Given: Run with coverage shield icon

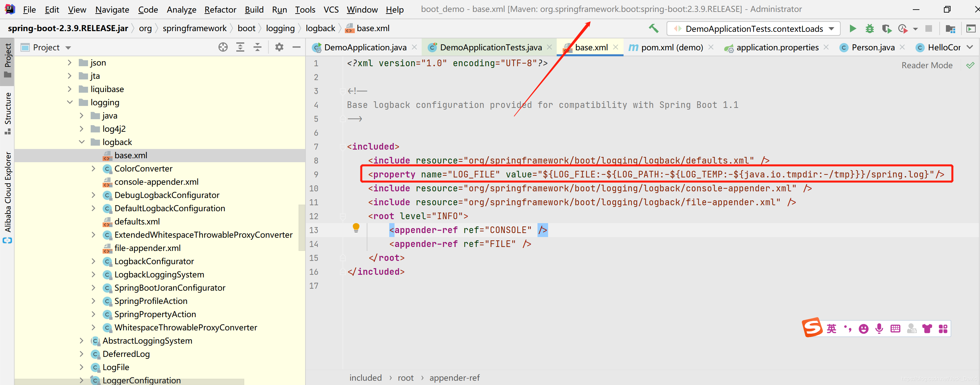Looking at the screenshot, I should click(886, 28).
